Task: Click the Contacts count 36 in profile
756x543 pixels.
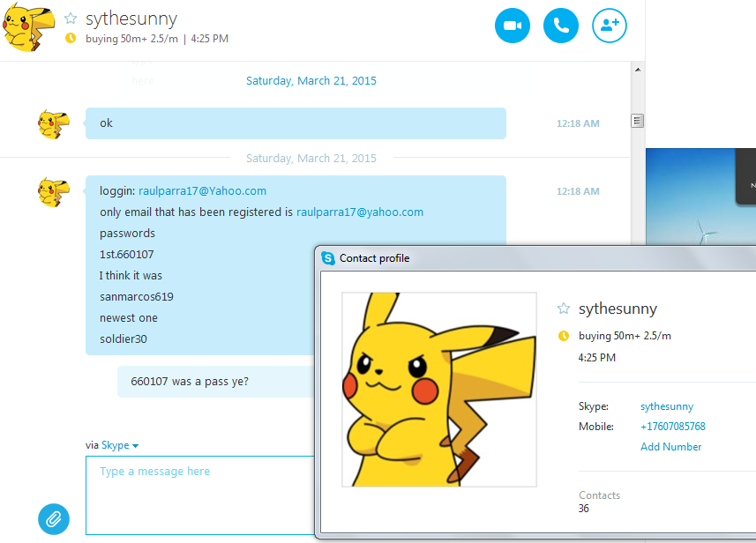Action: pyautogui.click(x=583, y=509)
